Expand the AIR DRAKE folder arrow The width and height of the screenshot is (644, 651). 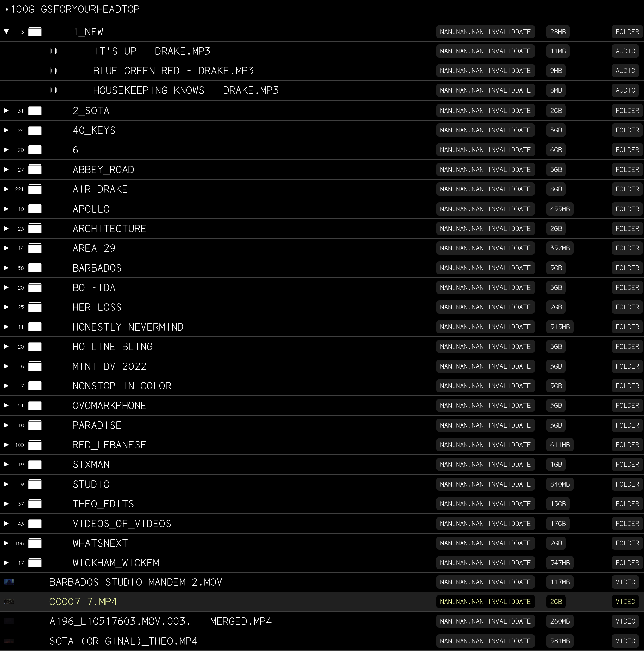pyautogui.click(x=6, y=189)
